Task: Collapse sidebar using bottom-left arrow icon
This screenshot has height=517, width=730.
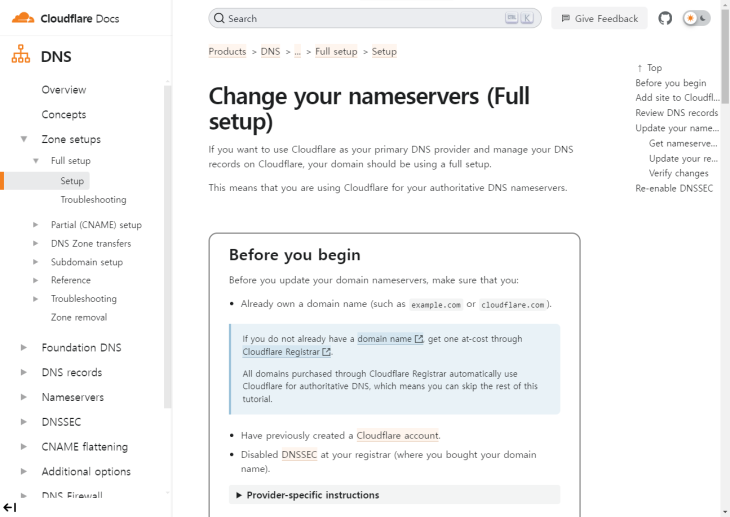Action: click(10, 507)
